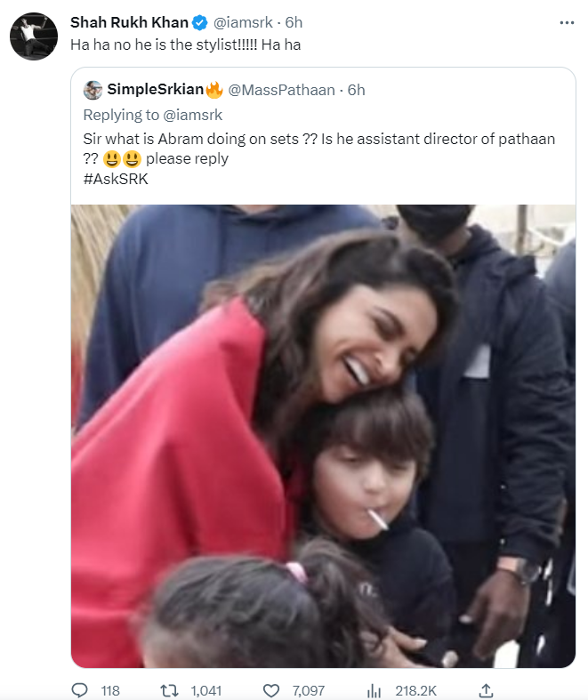The width and height of the screenshot is (588, 700).
Task: Click the reply speech bubble icon
Action: coord(80,689)
